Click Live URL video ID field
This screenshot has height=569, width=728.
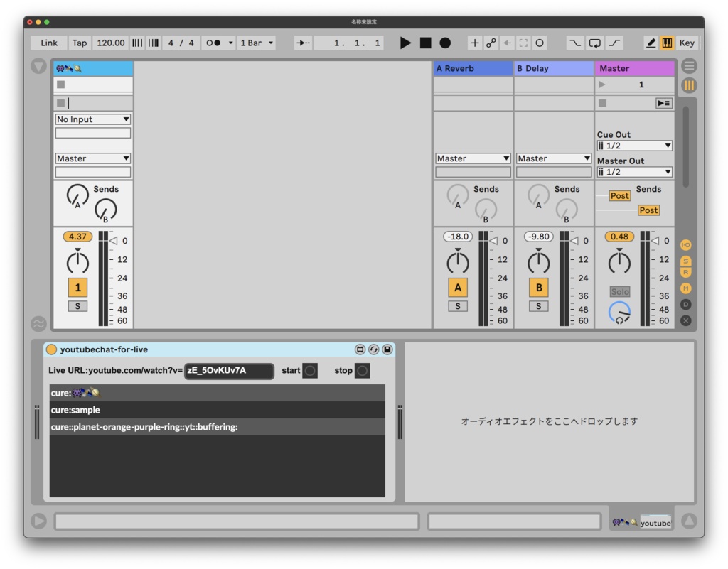(229, 371)
